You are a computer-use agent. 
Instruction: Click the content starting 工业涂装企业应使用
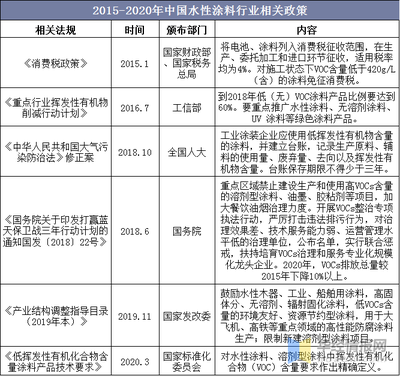tap(307, 152)
